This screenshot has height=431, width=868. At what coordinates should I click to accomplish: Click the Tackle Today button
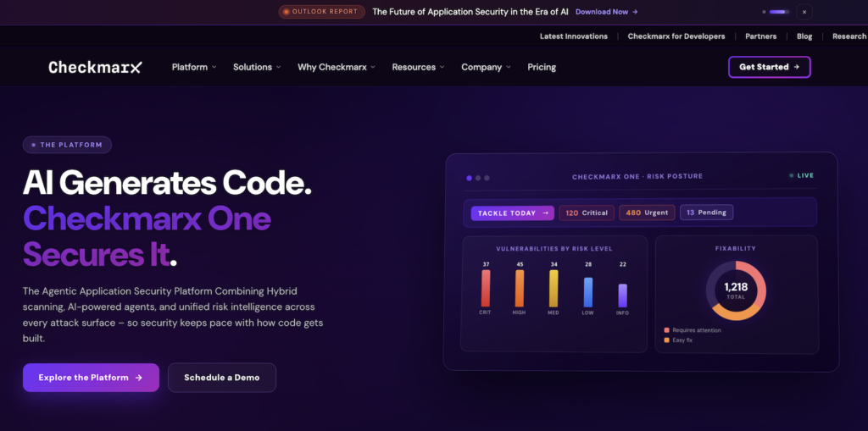coord(513,213)
